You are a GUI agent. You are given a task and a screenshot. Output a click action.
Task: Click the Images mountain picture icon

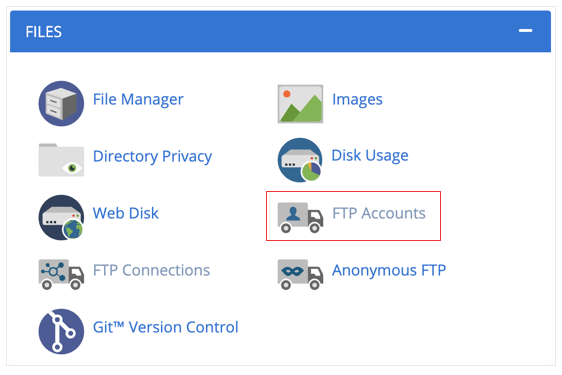click(x=300, y=104)
